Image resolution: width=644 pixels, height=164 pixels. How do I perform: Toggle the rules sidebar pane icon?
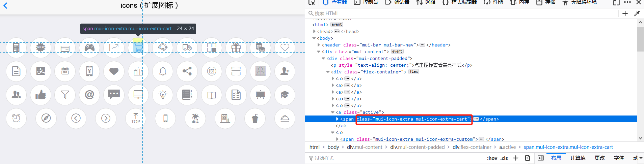(x=541, y=158)
